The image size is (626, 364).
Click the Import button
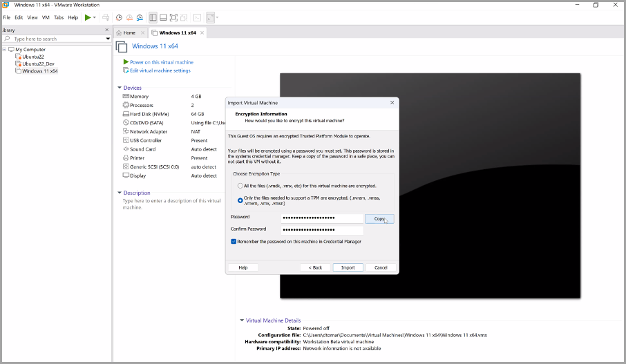click(x=348, y=268)
